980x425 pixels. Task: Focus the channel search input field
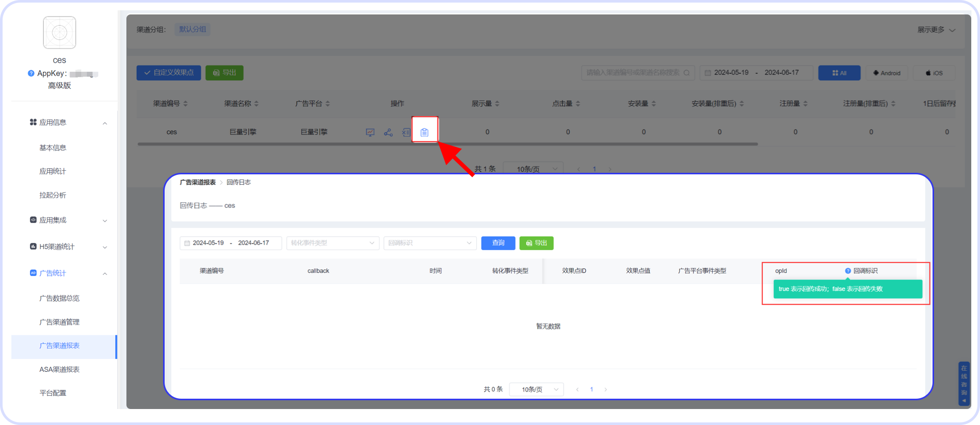[x=638, y=73]
